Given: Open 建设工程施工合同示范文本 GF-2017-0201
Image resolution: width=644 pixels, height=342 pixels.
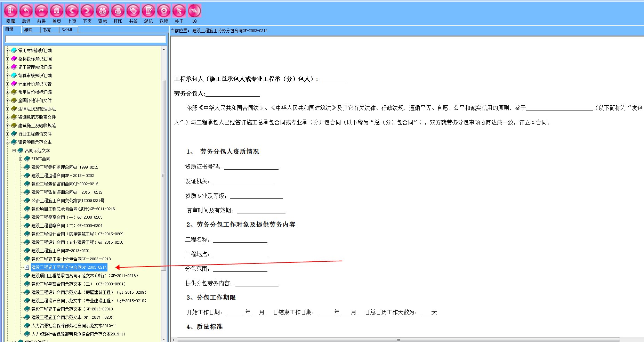Looking at the screenshot, I should tap(72, 317).
